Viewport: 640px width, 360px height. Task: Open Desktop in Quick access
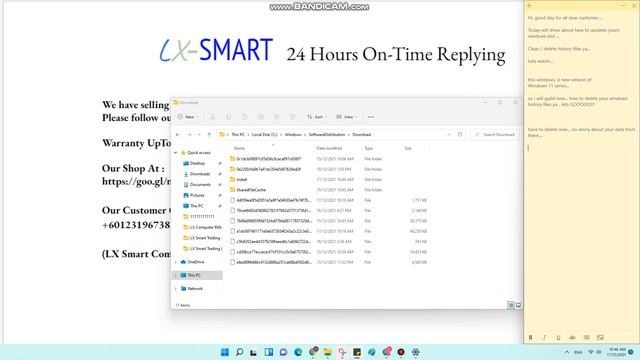pos(197,163)
